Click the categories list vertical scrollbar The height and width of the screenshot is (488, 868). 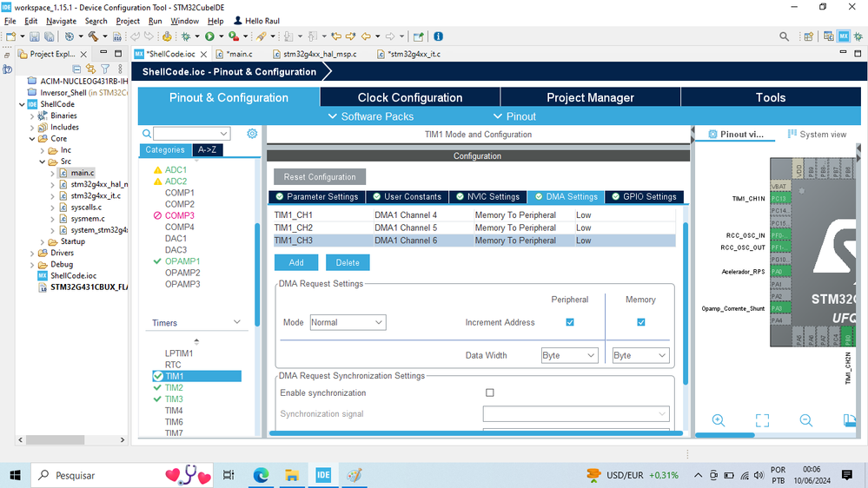[x=257, y=274]
